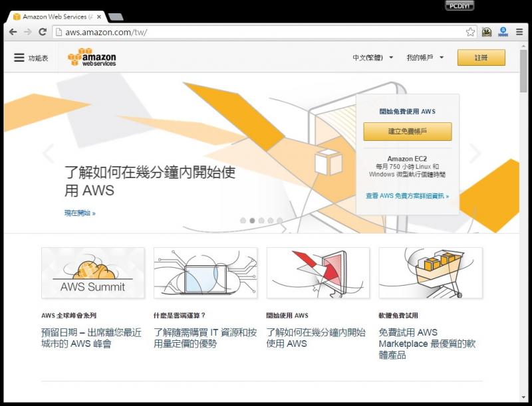Viewport: 532px width, 406px height.
Task: Select the first carousel dot
Action: (x=243, y=221)
